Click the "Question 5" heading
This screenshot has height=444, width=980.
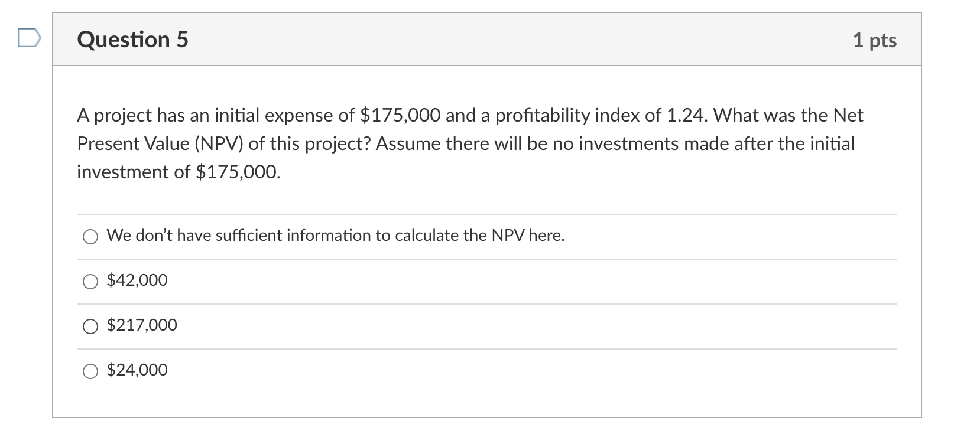pos(132,40)
